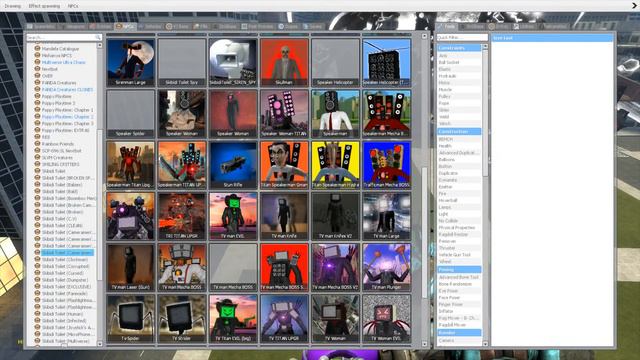Image resolution: width=640 pixels, height=360 pixels.
Task: Select the Speaker Woman TITAN icon
Action: point(284,113)
